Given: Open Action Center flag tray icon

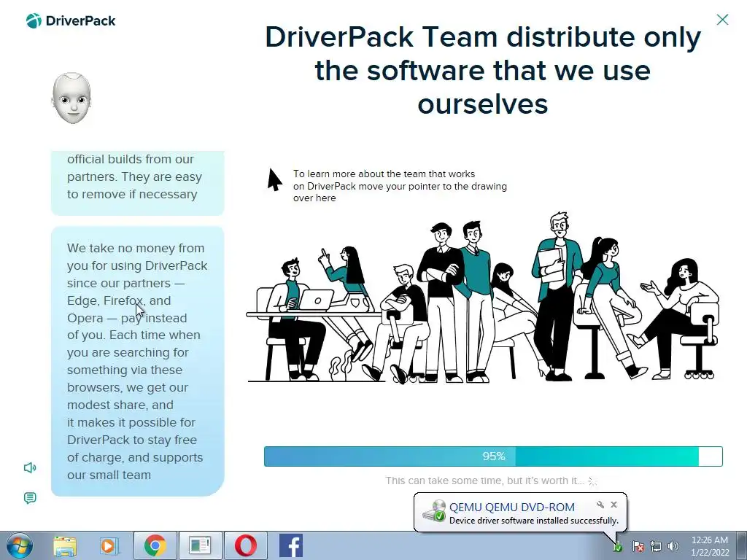Looking at the screenshot, I should coord(638,546).
